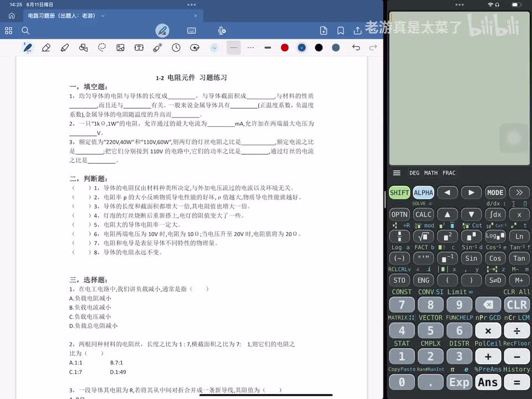
Task: Select the Highlighter tool
Action: click(65, 48)
